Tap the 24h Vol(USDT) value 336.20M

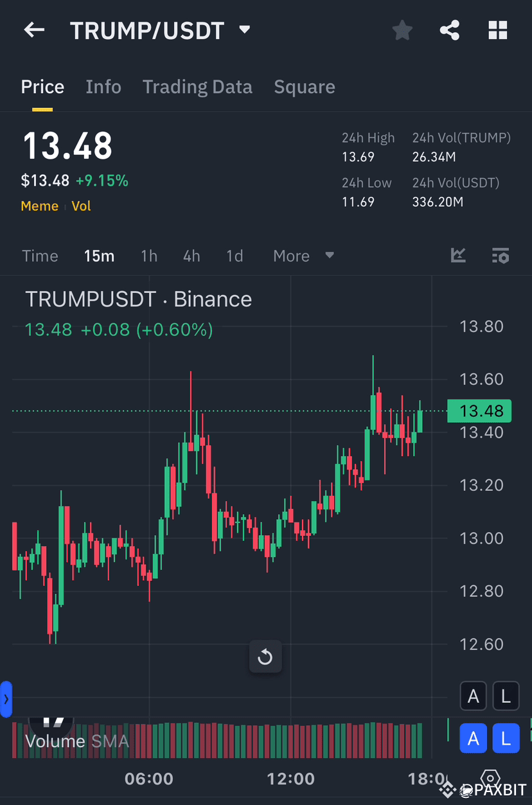coord(438,202)
